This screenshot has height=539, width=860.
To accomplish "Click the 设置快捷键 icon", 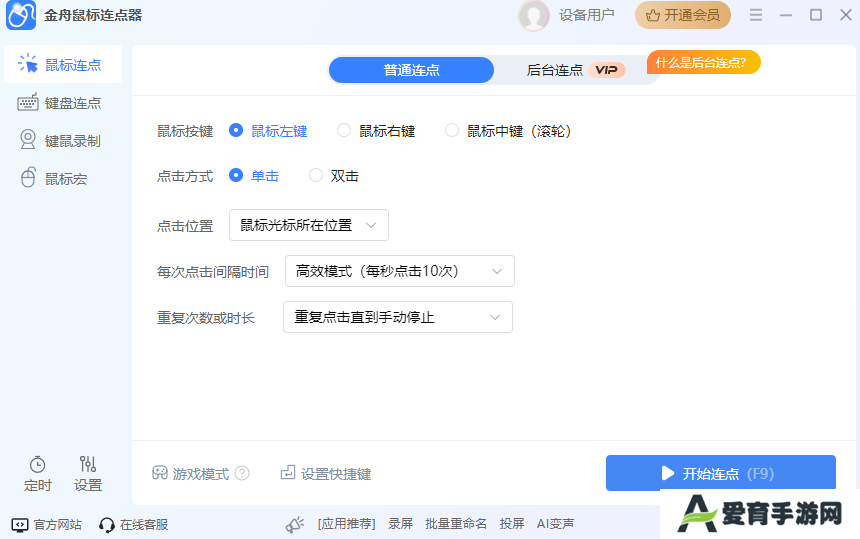I will pyautogui.click(x=288, y=472).
